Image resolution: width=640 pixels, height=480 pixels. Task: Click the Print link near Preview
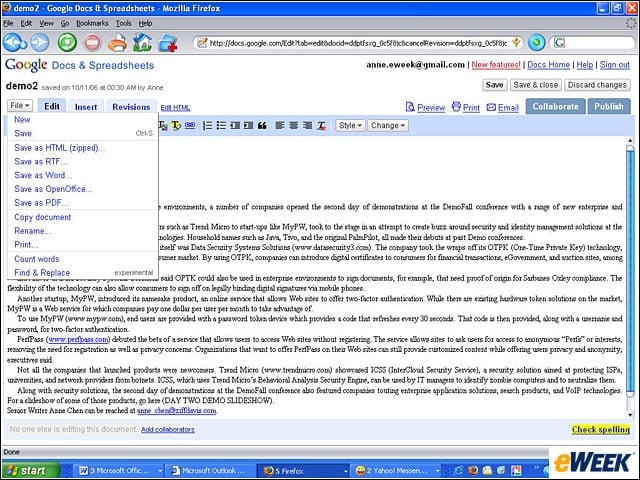click(466, 107)
